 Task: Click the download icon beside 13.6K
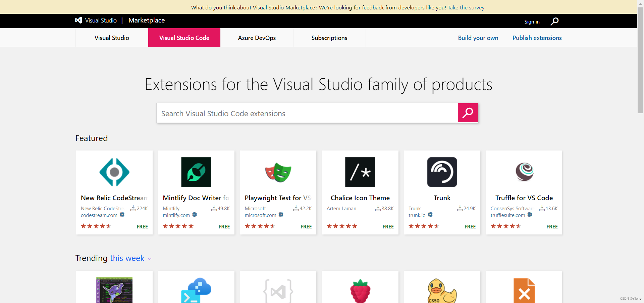[542, 208]
